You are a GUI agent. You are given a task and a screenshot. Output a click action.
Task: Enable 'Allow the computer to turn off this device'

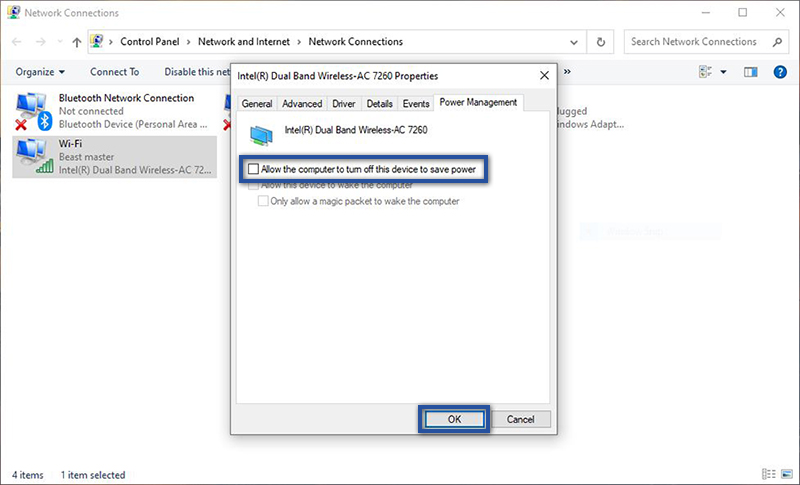click(x=254, y=170)
